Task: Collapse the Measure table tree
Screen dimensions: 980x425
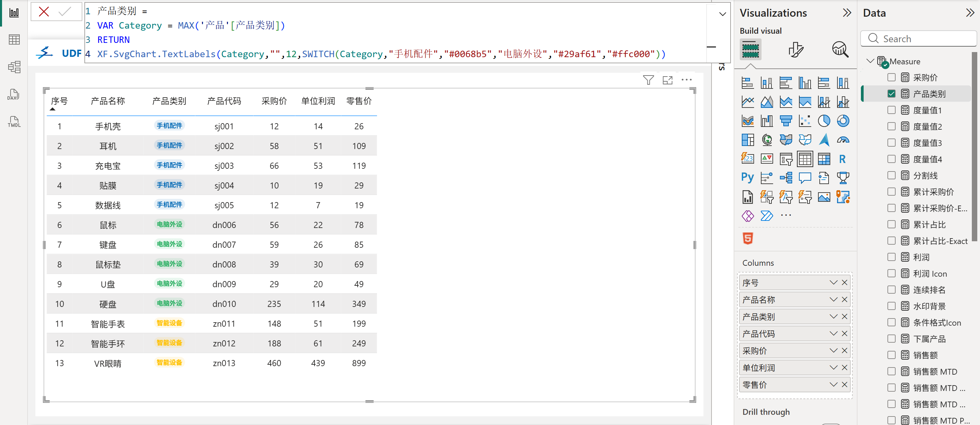Action: click(870, 61)
